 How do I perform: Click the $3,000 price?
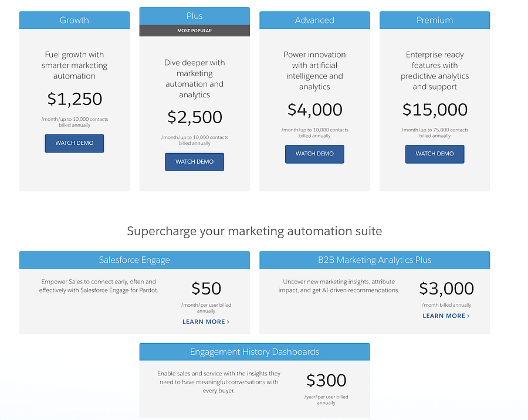(x=446, y=289)
